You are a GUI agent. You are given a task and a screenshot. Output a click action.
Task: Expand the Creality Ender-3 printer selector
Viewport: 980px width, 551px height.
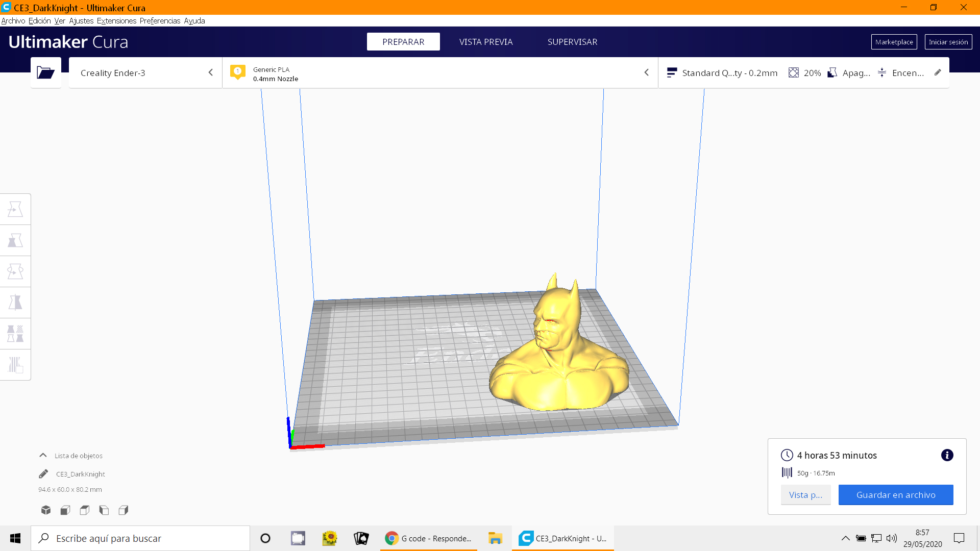145,73
